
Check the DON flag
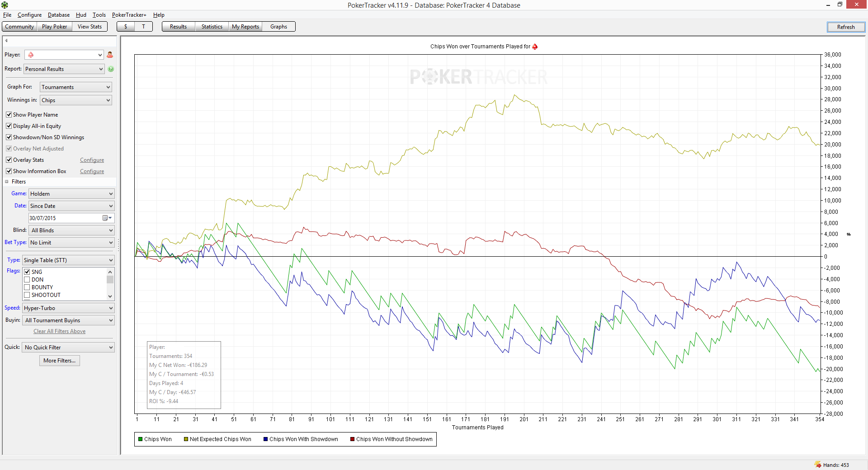27,280
